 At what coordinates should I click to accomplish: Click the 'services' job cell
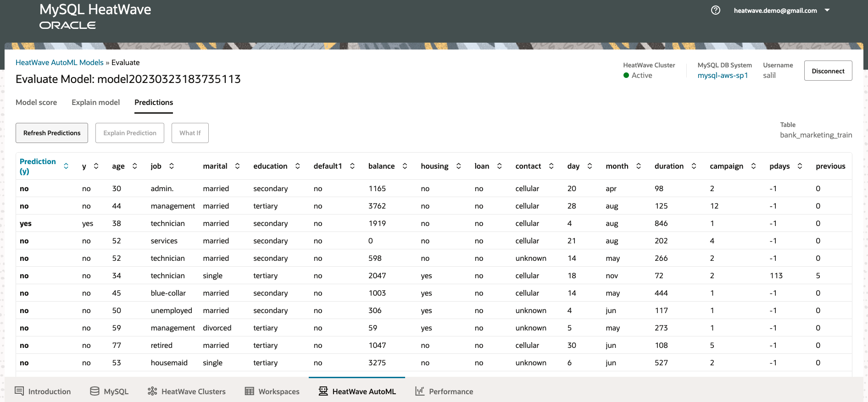[164, 241]
